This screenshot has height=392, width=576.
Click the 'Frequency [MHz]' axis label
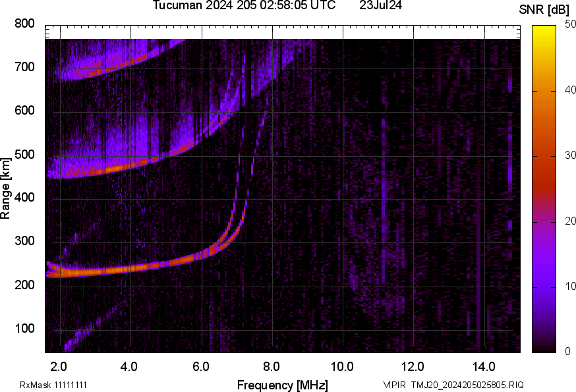coord(283,385)
